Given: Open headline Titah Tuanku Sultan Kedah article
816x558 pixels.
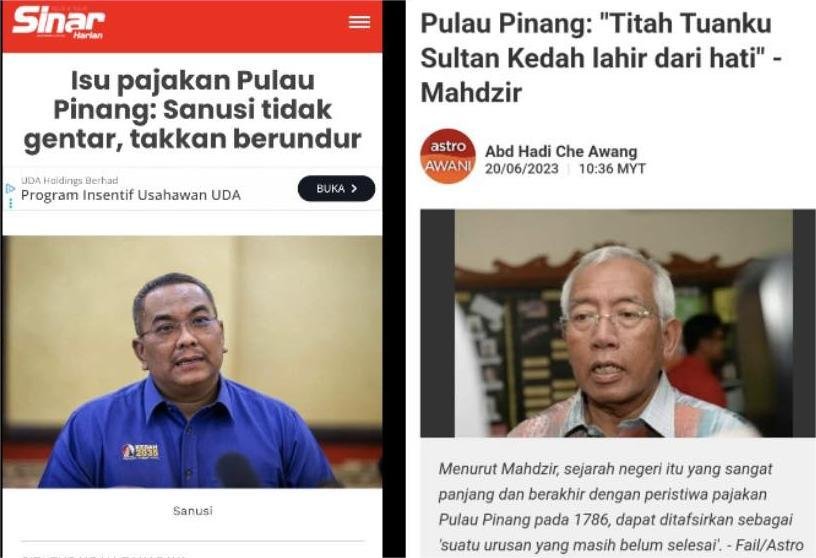Looking at the screenshot, I should point(601,58).
